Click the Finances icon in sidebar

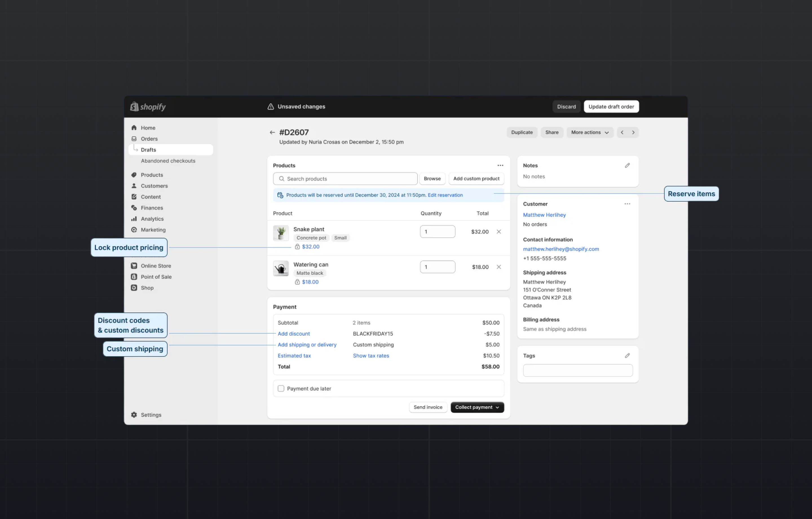[x=134, y=208]
